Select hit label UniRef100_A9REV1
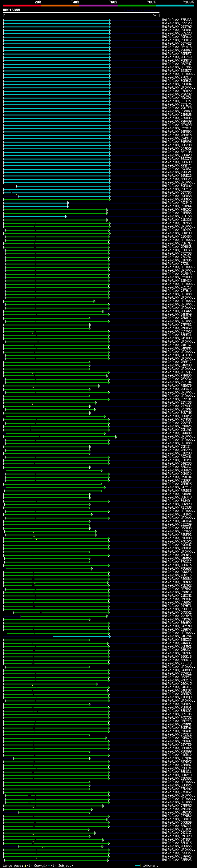The width and height of the screenshot is (197, 868). point(176,172)
